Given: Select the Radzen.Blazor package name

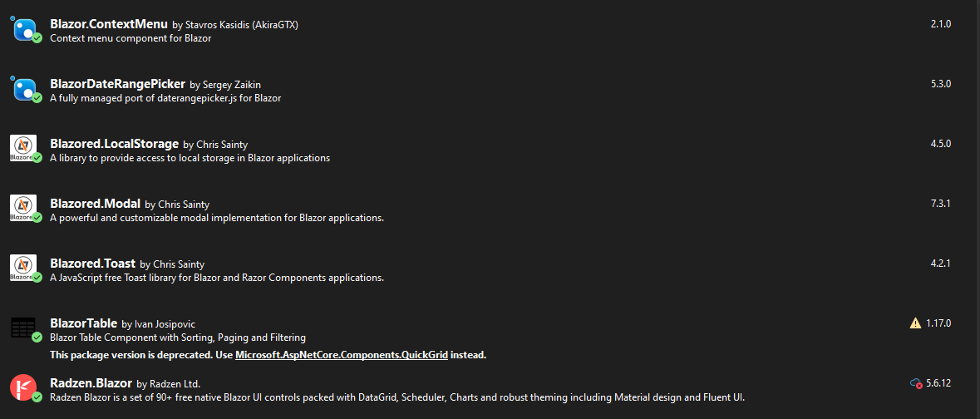Looking at the screenshot, I should (x=91, y=382).
